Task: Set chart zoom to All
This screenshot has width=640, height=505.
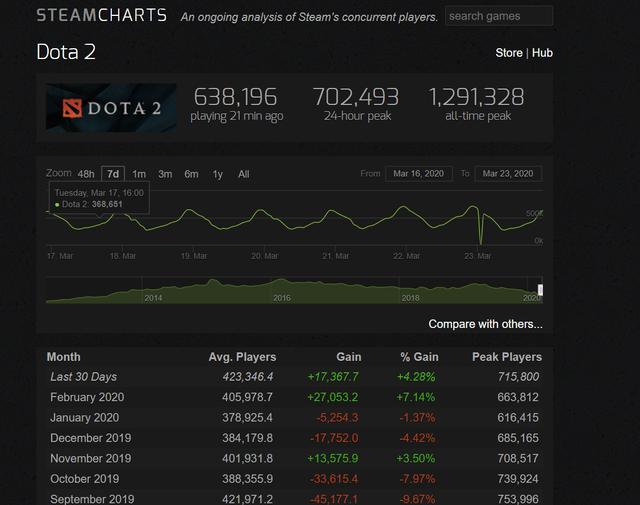Action: pyautogui.click(x=243, y=174)
